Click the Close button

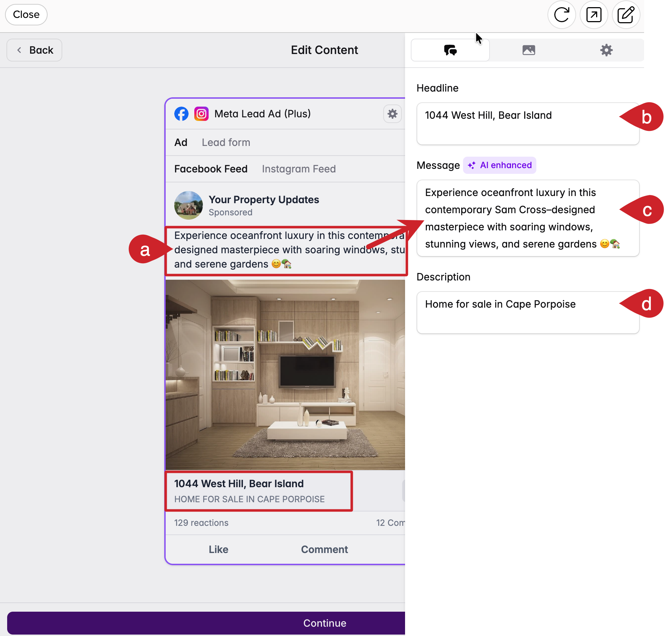(x=26, y=15)
